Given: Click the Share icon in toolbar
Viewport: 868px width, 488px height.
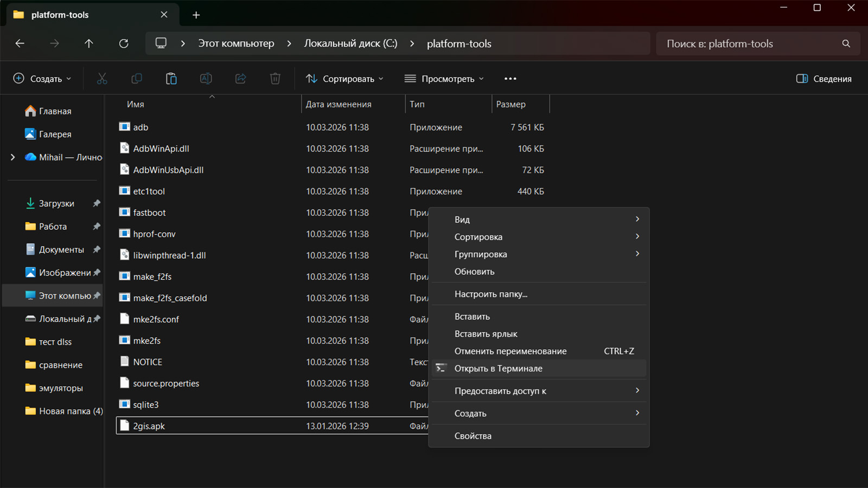Looking at the screenshot, I should (x=241, y=79).
